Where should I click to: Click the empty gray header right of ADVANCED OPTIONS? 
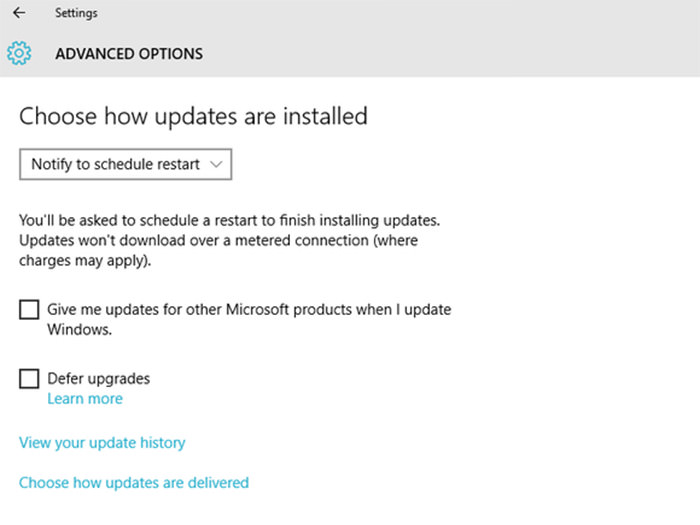(450, 53)
